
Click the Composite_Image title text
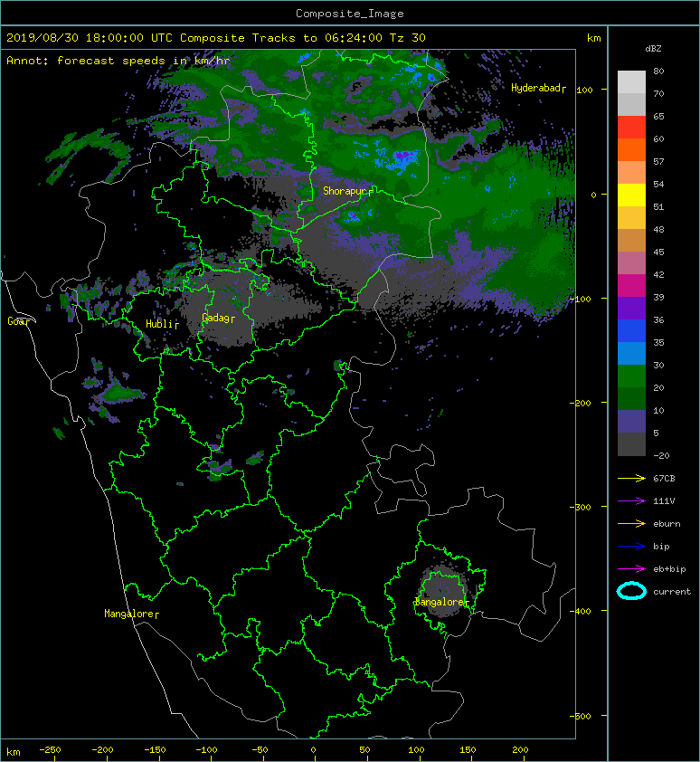coord(350,14)
